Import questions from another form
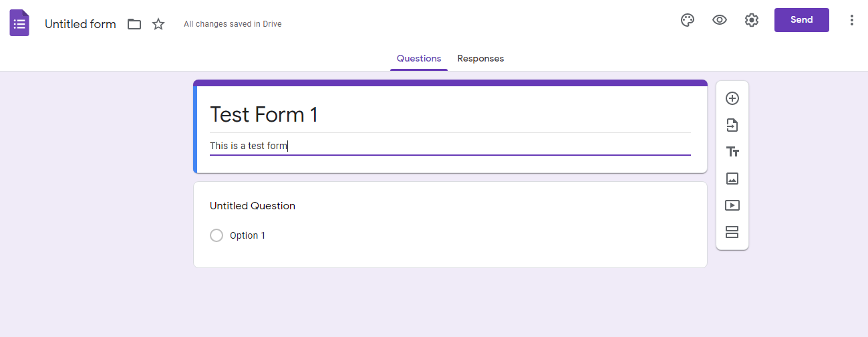 [x=732, y=125]
